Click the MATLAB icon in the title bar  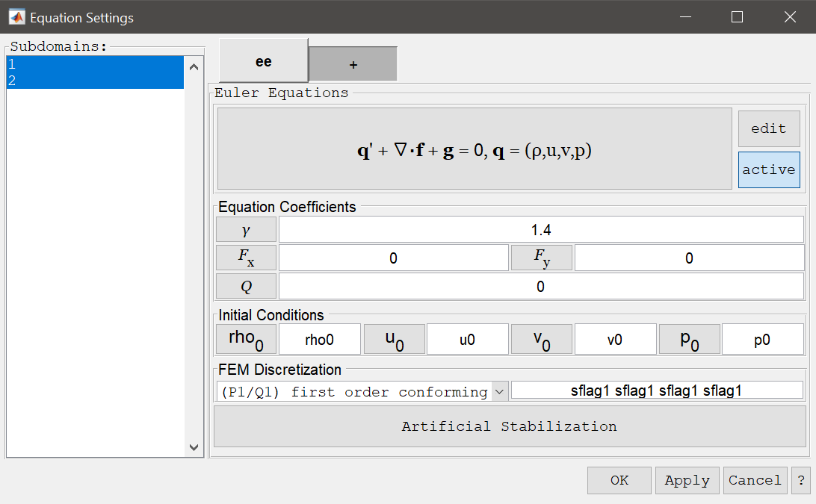[16, 17]
